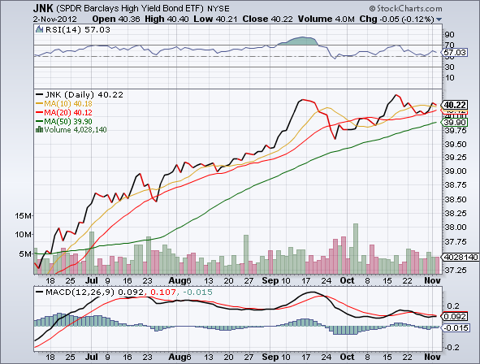
Task: Click the Volume 4,028,140 legend entry
Action: 75,130
